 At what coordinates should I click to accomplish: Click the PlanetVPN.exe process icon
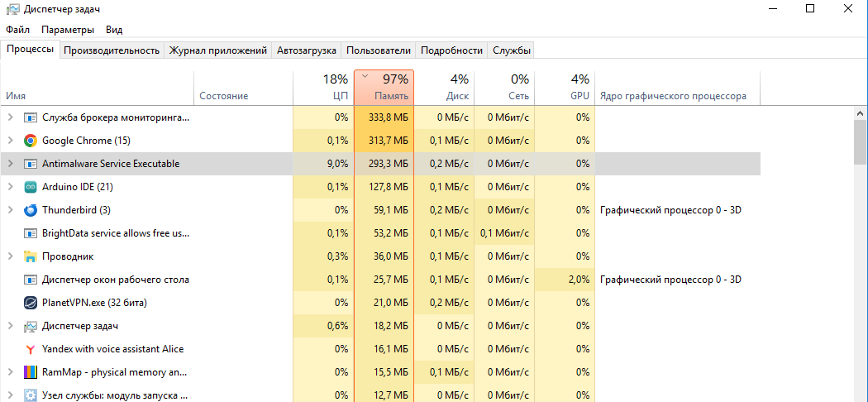point(31,303)
